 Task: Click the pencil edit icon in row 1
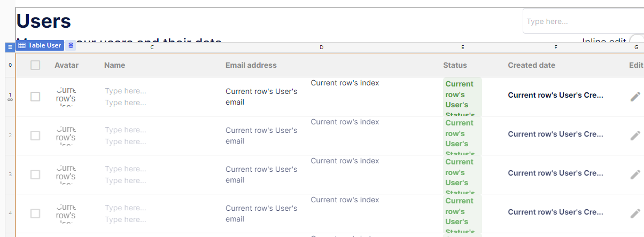[635, 96]
